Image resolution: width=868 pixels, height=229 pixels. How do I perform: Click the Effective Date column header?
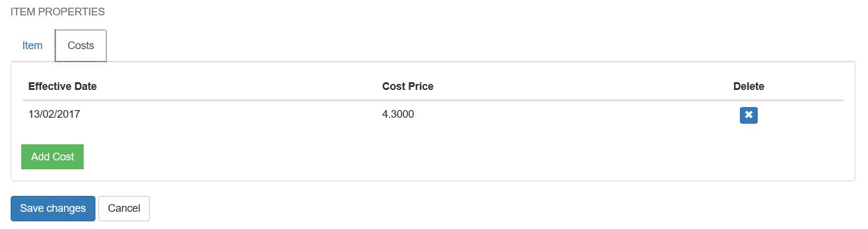click(x=62, y=86)
